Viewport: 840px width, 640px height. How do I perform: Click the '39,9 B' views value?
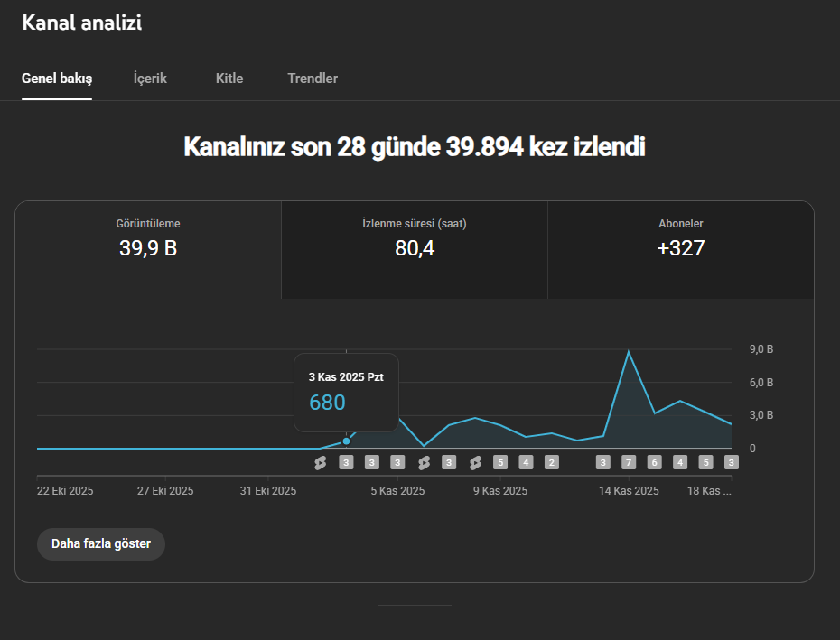(x=148, y=248)
